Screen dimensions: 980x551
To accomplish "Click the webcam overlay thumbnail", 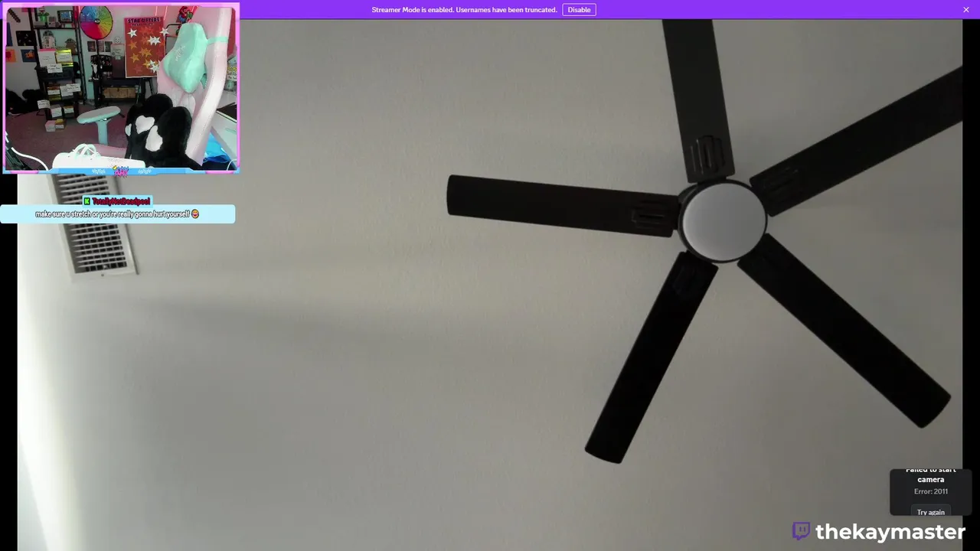I will tap(121, 88).
